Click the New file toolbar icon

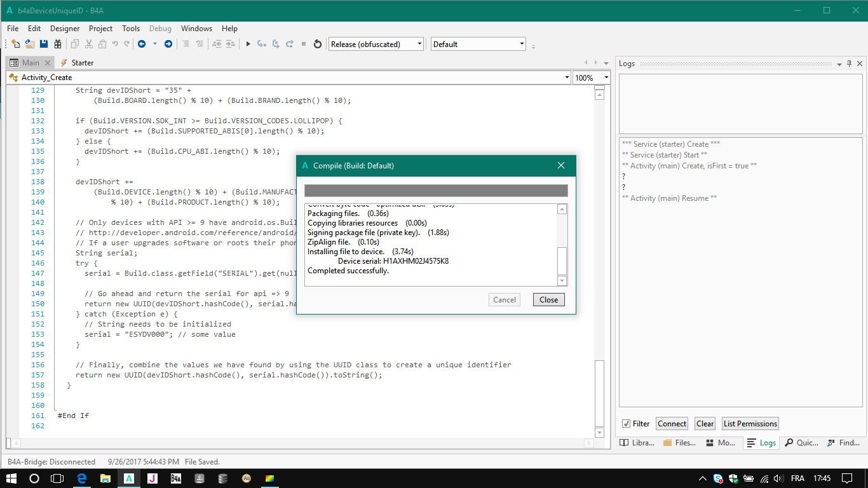pos(16,44)
